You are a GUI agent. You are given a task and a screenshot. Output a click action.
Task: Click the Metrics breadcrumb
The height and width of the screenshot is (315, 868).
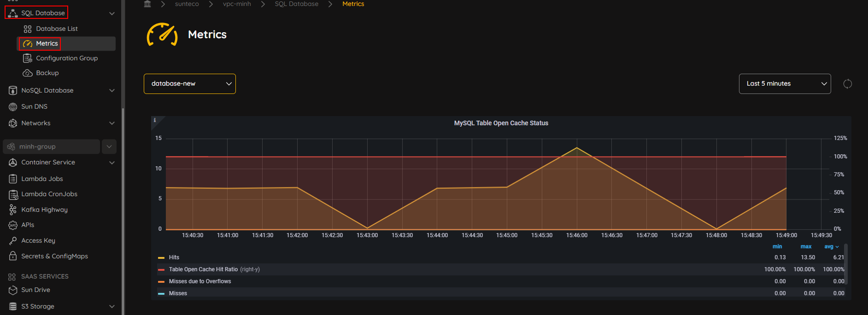click(x=353, y=4)
